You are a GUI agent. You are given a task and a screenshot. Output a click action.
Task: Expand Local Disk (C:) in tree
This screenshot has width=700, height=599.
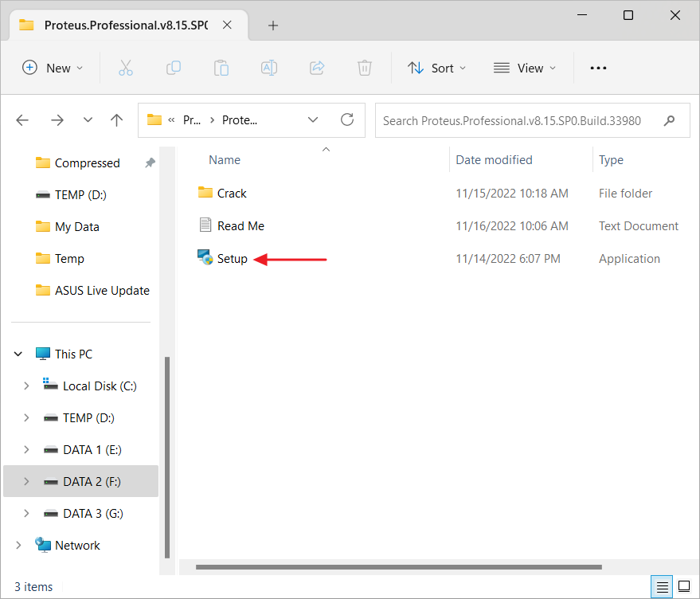point(26,386)
